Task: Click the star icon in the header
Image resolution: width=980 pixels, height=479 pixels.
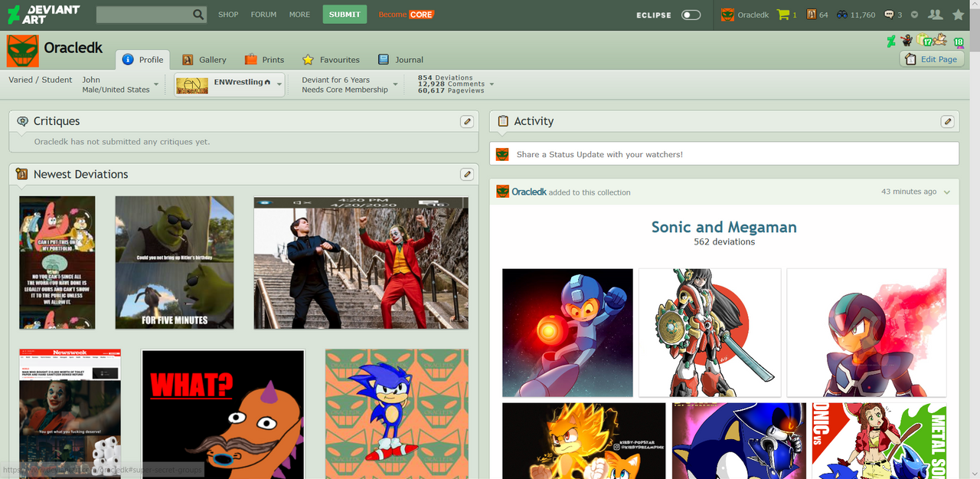Action: [x=958, y=15]
